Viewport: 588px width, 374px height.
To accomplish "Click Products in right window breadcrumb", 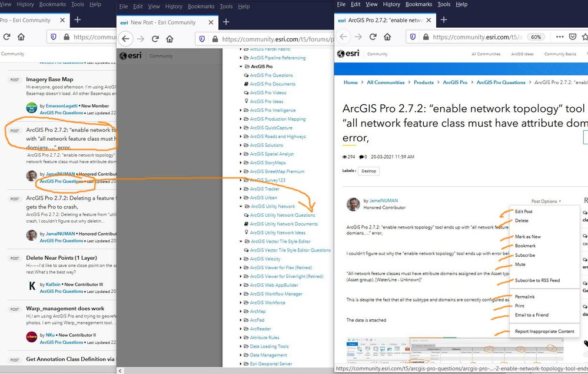I will pyautogui.click(x=423, y=82).
